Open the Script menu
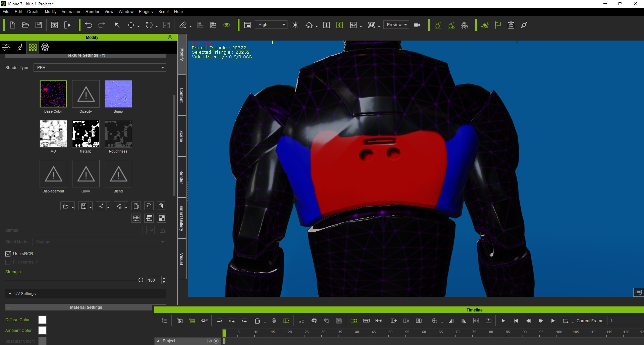 164,12
